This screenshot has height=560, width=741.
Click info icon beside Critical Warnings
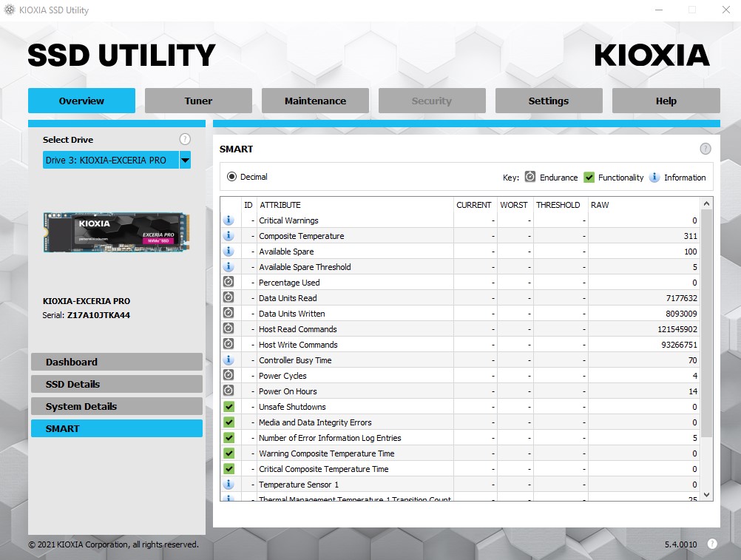[229, 220]
